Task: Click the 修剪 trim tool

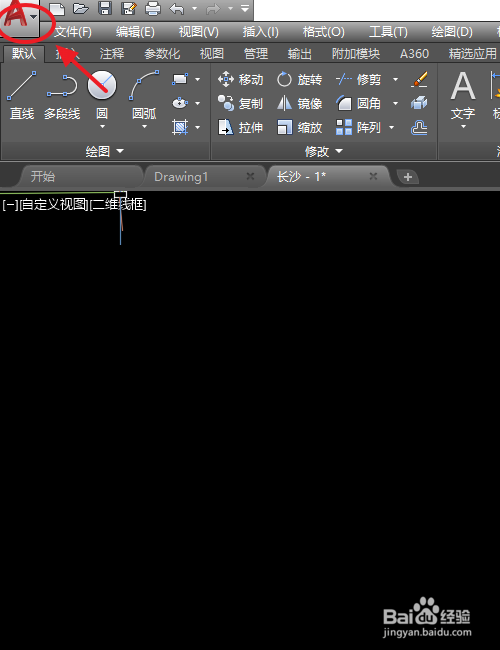Action: coord(359,79)
